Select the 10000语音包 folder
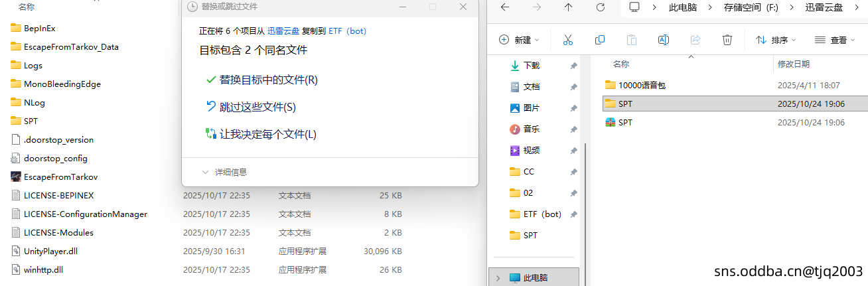The height and width of the screenshot is (286, 868). (641, 86)
